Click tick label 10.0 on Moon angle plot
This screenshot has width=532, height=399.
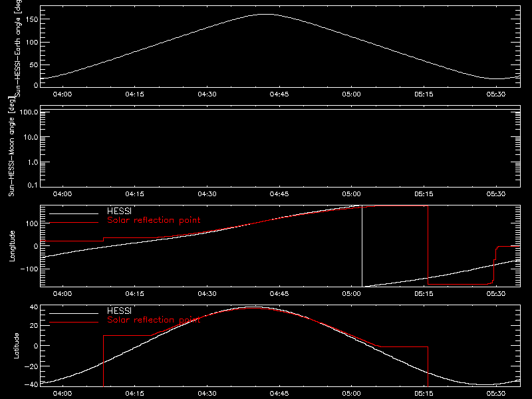tap(31, 137)
